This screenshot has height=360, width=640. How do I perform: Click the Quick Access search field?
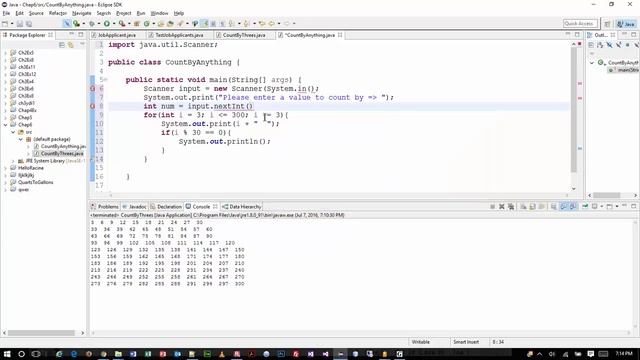pos(580,24)
